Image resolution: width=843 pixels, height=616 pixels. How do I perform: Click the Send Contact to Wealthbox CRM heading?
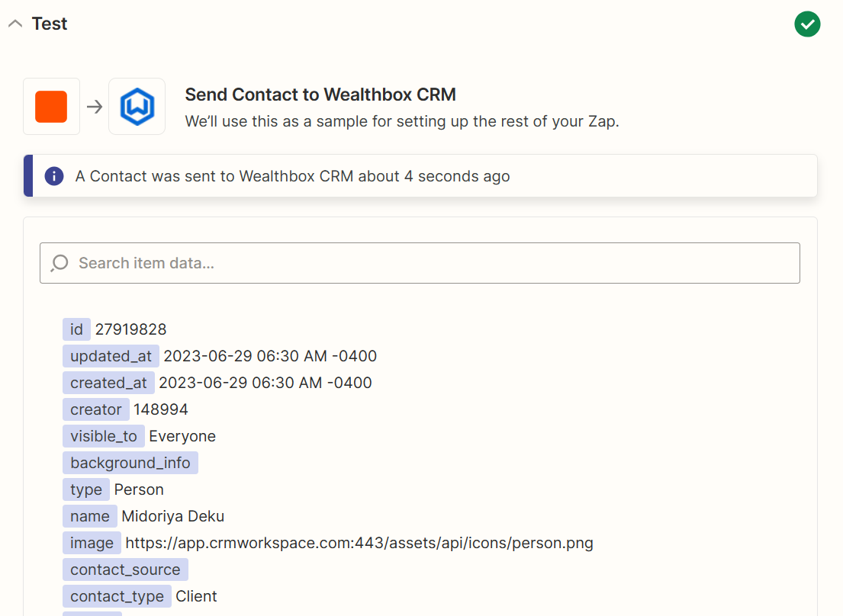pyautogui.click(x=320, y=94)
